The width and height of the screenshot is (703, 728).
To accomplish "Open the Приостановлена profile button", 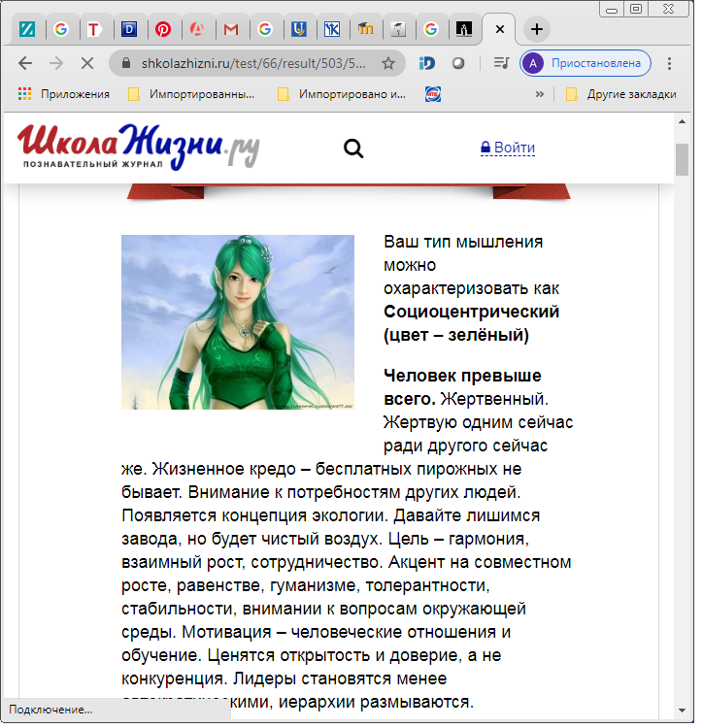I will (586, 63).
